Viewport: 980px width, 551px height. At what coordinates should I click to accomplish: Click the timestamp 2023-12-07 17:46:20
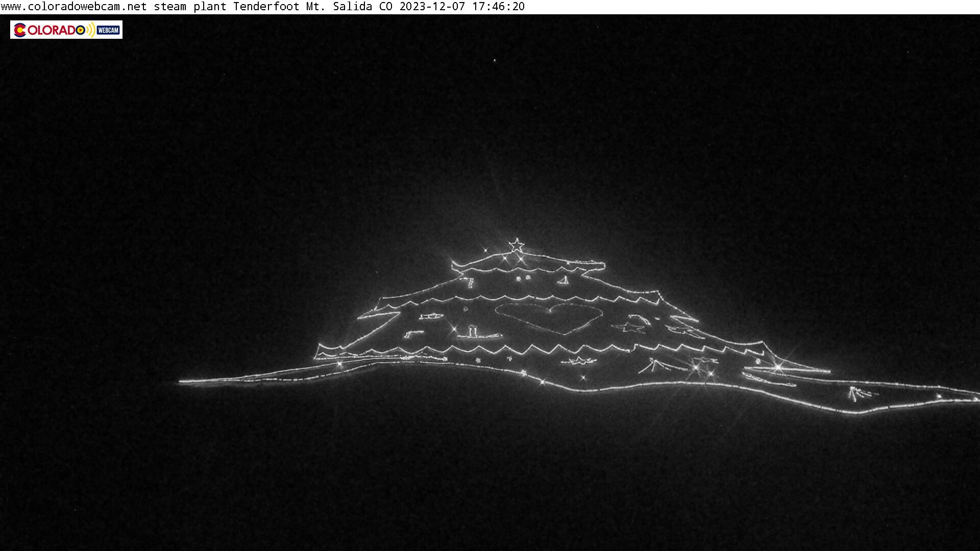pyautogui.click(x=462, y=7)
